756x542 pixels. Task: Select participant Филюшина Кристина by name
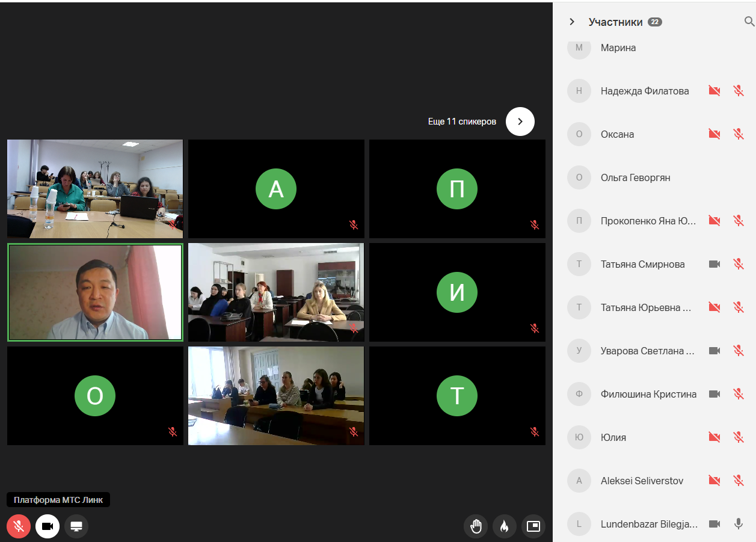click(x=648, y=394)
